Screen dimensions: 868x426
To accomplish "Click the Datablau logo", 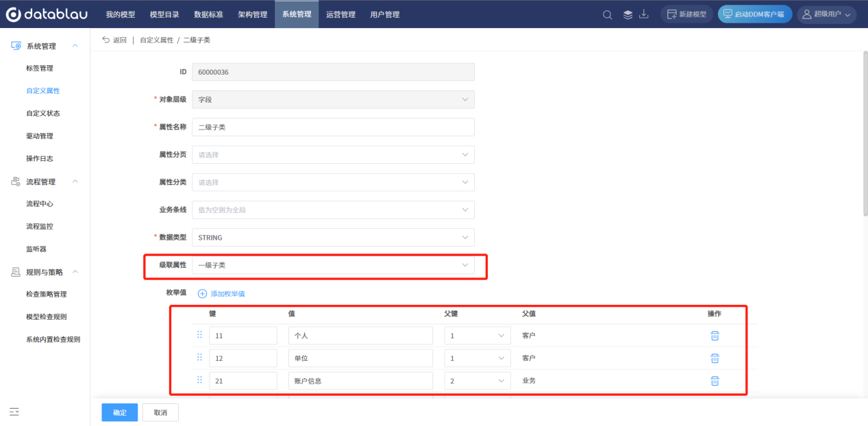I will (x=47, y=14).
